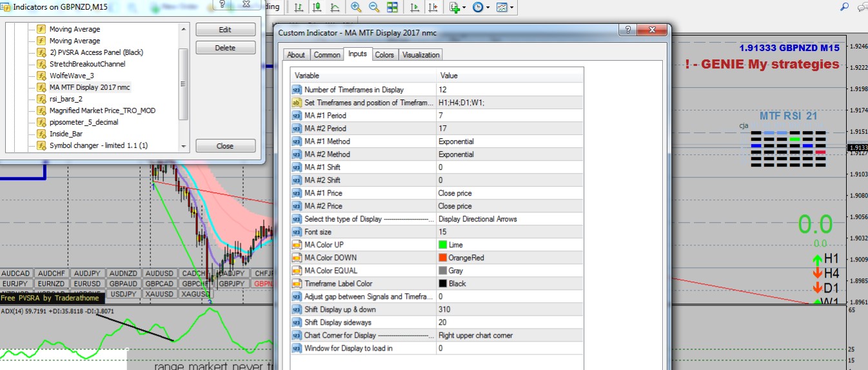Click the icon beside Inside_Bar in indicator list
This screenshot has height=370, width=868.
[x=41, y=134]
